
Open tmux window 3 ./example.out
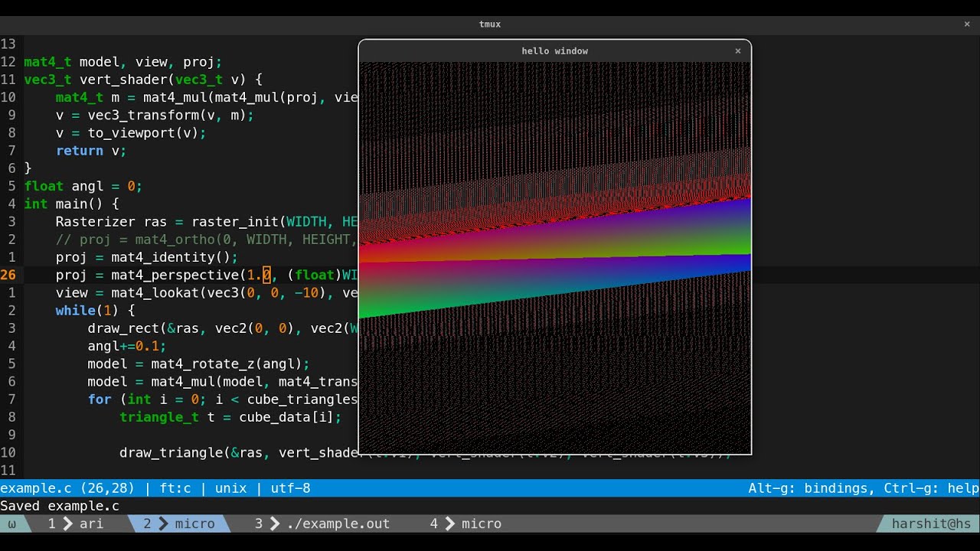[x=322, y=523]
